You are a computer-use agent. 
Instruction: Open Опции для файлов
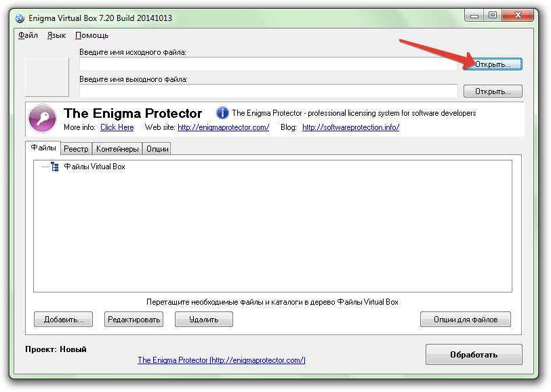[465, 320]
